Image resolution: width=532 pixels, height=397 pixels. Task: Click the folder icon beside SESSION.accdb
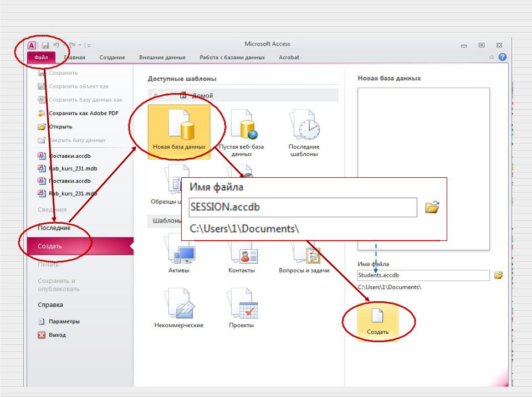tap(432, 207)
